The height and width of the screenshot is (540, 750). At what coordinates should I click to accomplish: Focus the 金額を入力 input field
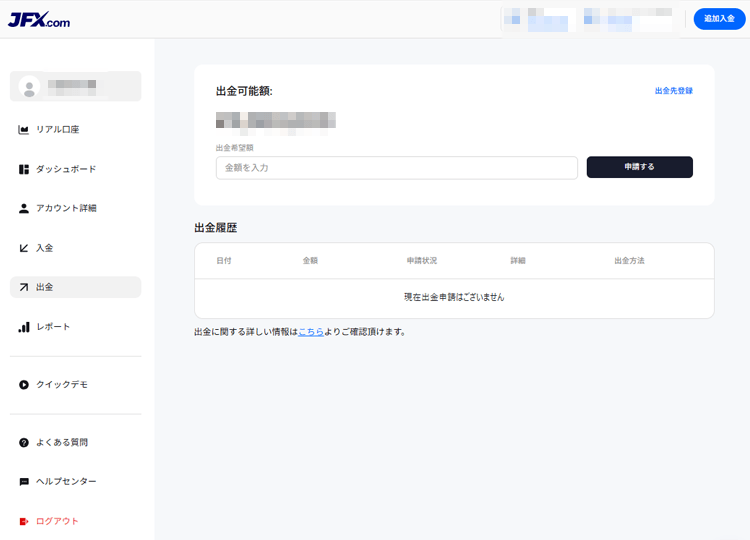tap(397, 168)
